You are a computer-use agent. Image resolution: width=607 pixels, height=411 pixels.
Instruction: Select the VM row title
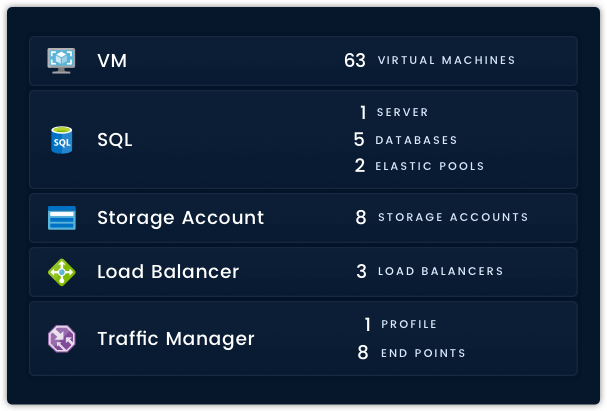point(112,61)
